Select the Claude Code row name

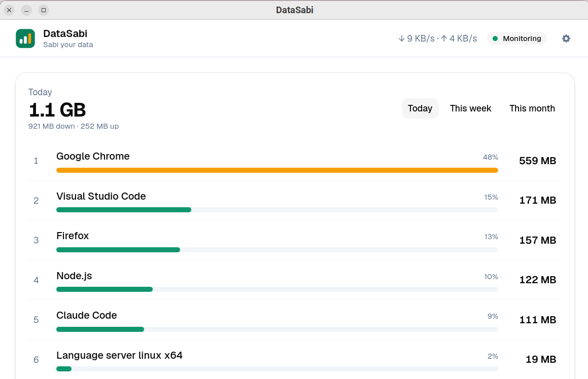[x=87, y=315]
